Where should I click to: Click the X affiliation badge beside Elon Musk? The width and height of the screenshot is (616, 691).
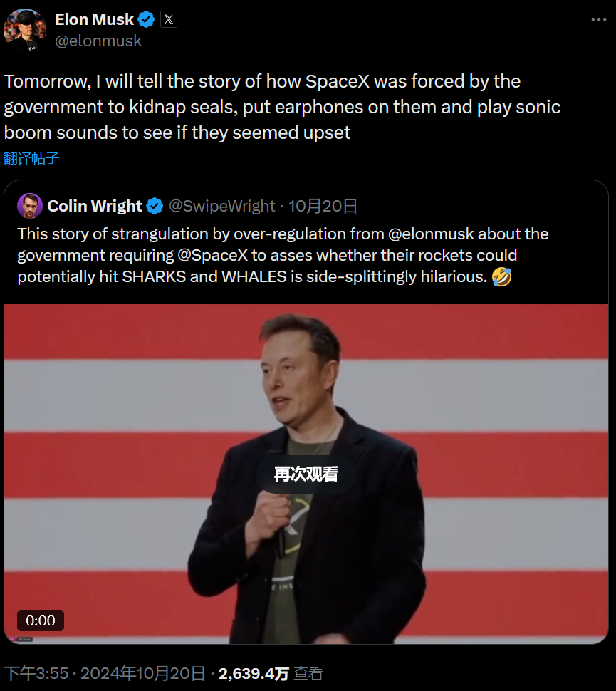(169, 19)
